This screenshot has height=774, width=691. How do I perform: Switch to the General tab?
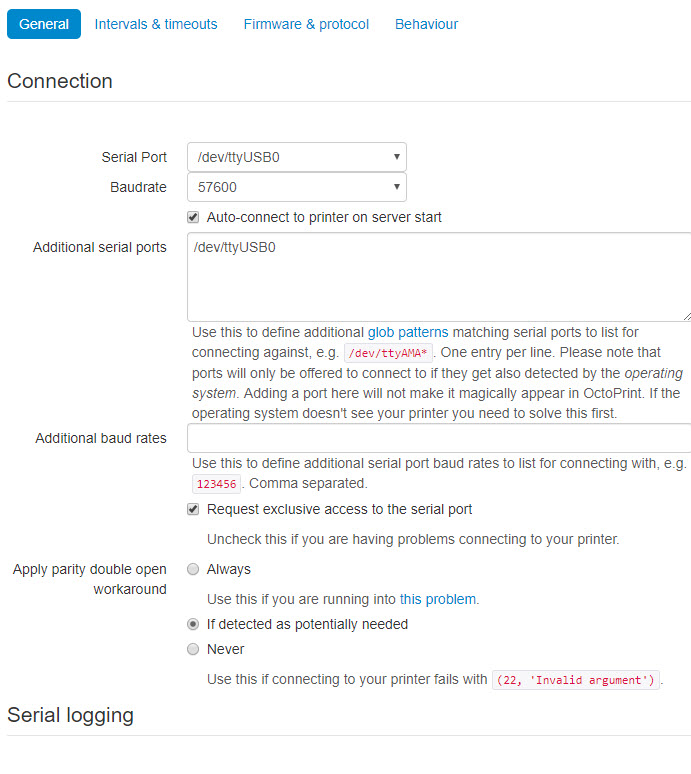43,24
